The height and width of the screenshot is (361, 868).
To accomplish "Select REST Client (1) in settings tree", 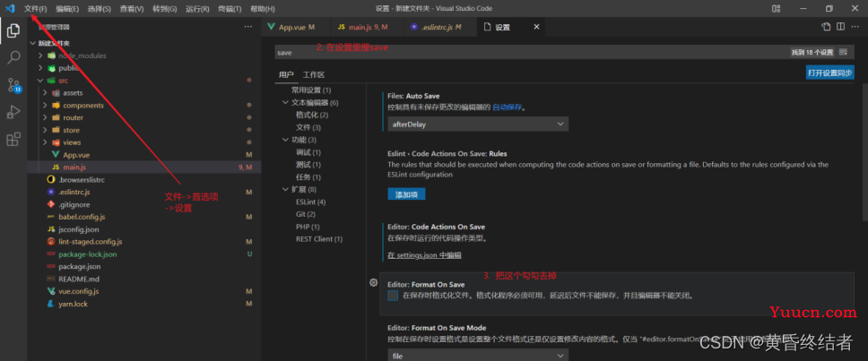I will click(x=319, y=239).
